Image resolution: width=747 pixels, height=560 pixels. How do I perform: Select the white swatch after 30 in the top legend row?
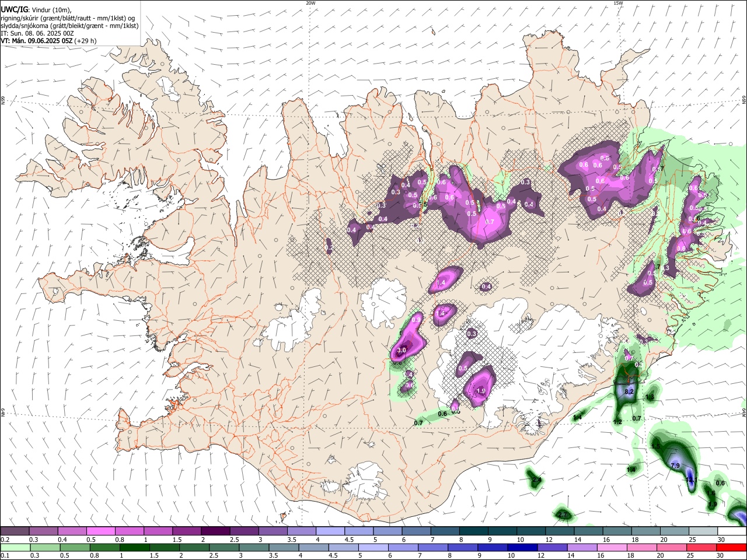(x=732, y=531)
